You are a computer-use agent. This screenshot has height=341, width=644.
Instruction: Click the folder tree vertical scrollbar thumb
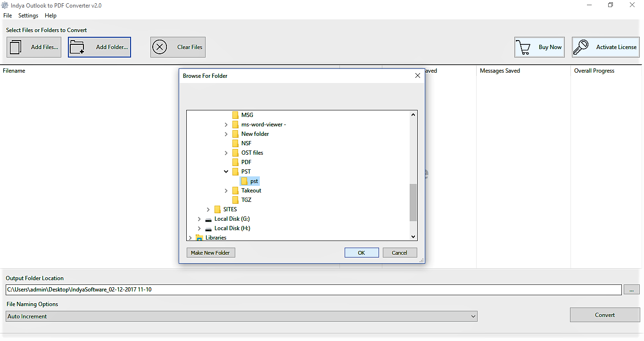pos(413,203)
